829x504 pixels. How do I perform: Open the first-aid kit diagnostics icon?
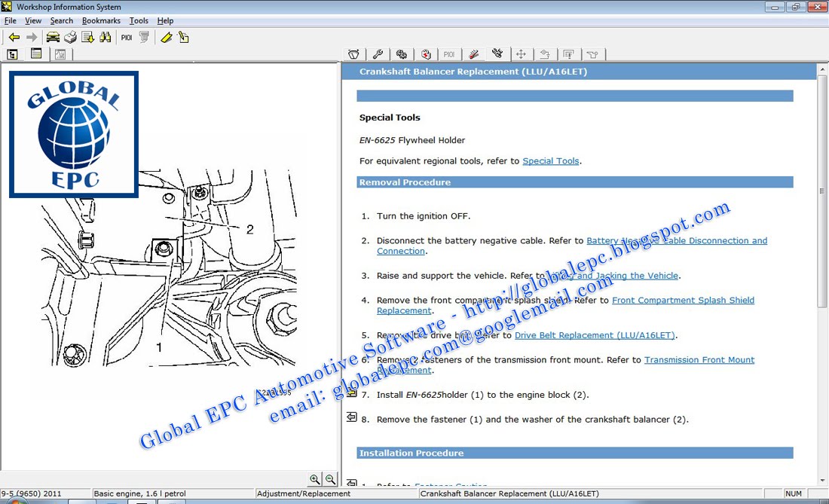[x=426, y=54]
